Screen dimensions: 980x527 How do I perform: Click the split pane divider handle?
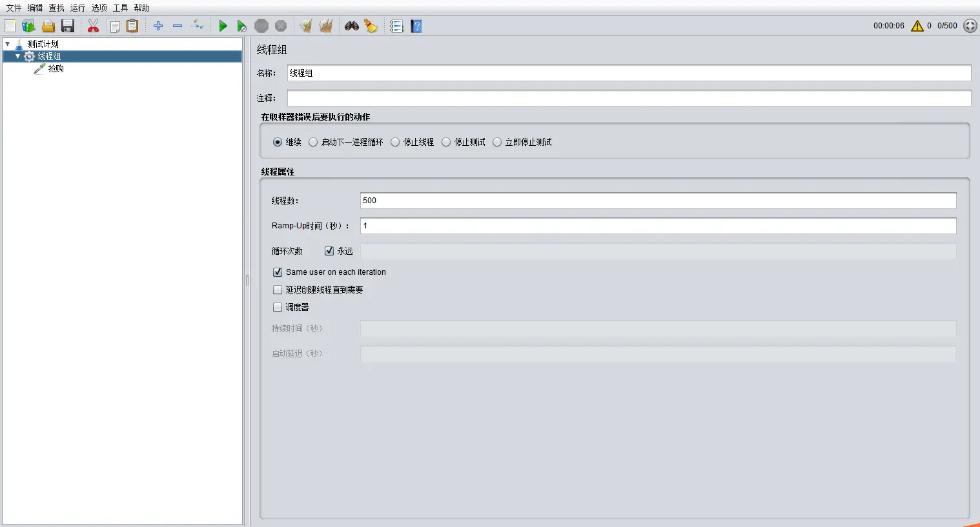(x=247, y=281)
